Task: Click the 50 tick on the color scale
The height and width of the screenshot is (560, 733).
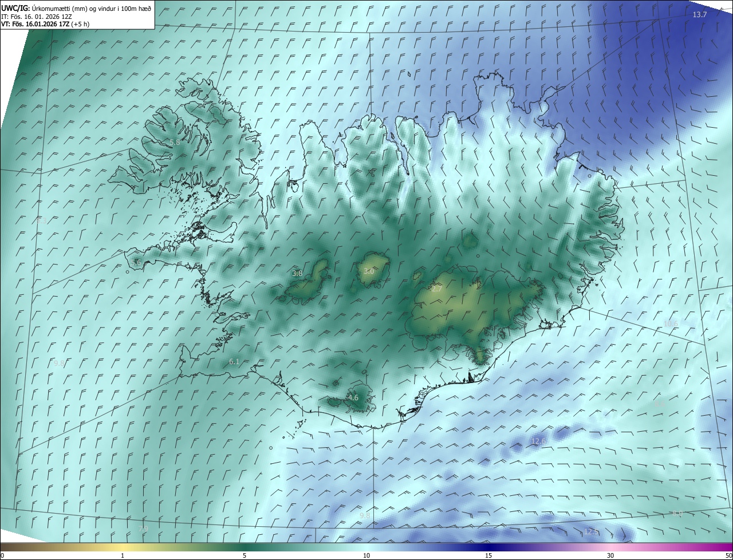Action: click(728, 555)
